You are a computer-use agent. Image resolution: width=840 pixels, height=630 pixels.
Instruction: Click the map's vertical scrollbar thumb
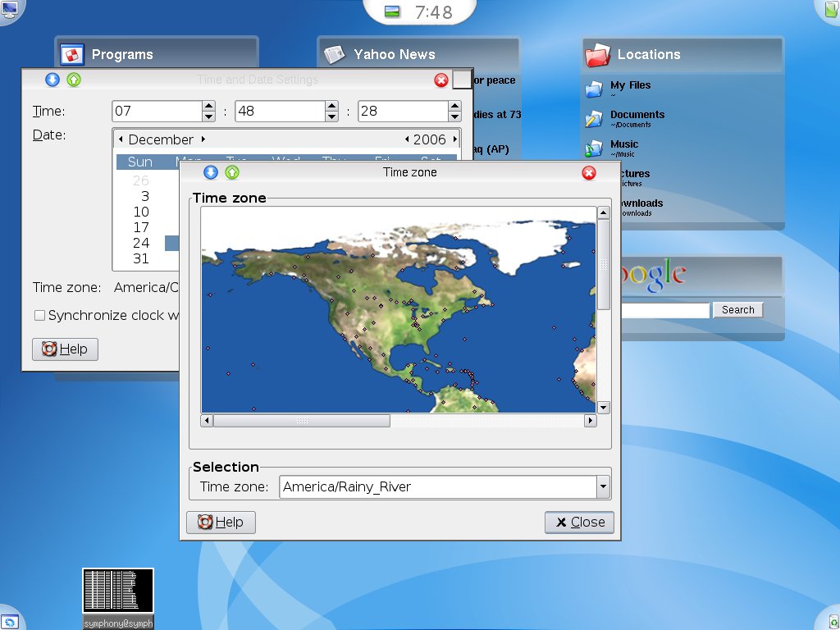pyautogui.click(x=603, y=264)
